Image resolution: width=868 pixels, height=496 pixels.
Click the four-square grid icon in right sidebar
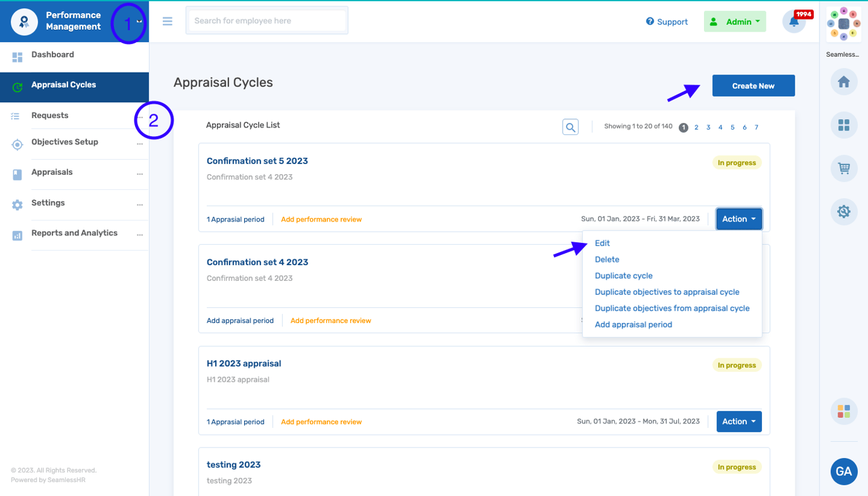[x=843, y=126]
